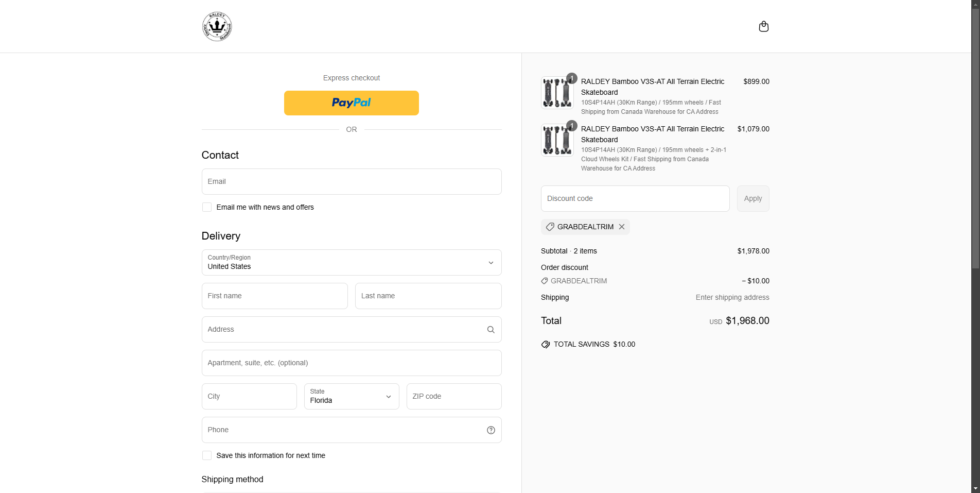
Task: Open the State dropdown showing Florida
Action: click(352, 396)
